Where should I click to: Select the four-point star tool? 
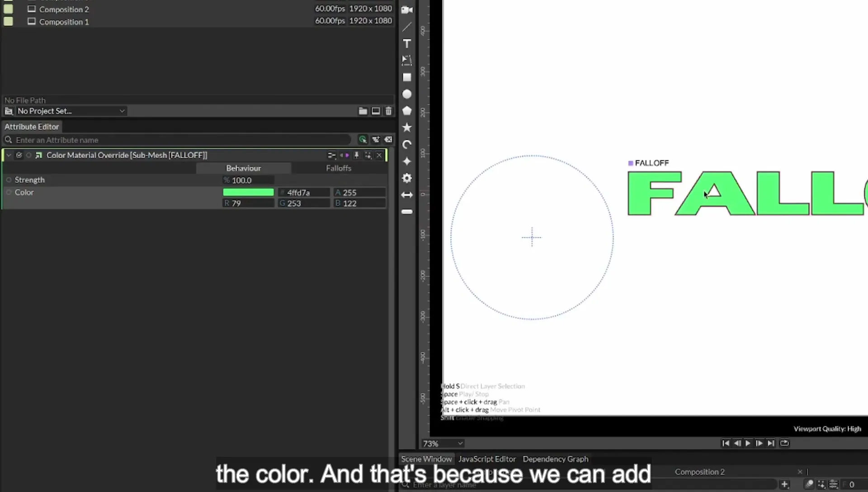407,161
